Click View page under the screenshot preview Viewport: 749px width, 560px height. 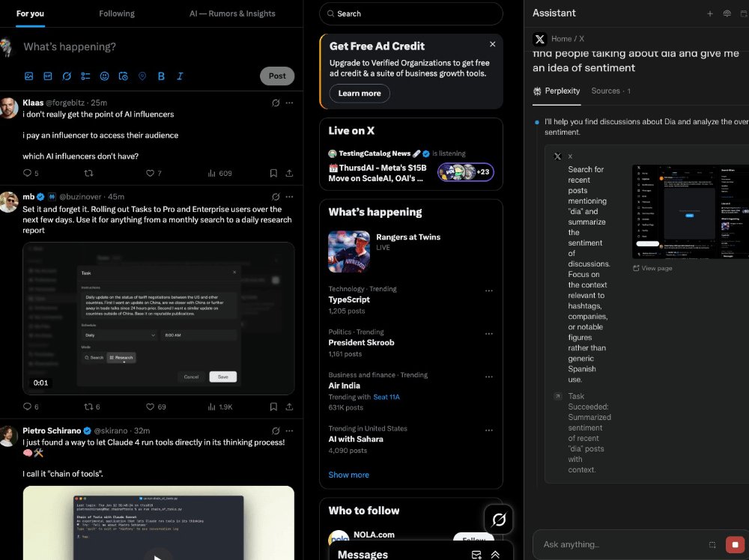[652, 268]
